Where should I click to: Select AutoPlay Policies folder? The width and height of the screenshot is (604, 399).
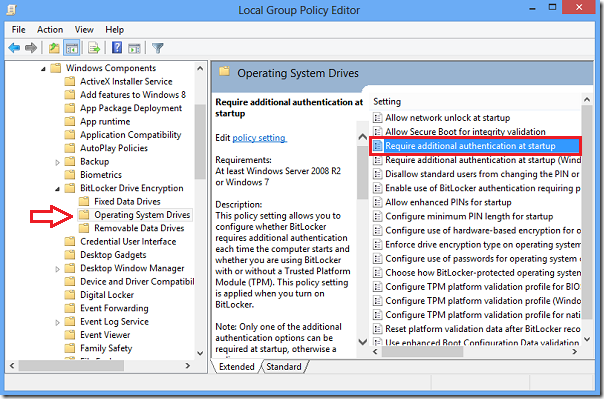[114, 148]
